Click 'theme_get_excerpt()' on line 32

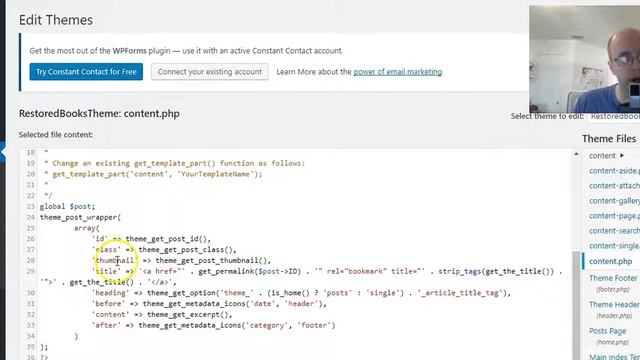[x=189, y=315]
